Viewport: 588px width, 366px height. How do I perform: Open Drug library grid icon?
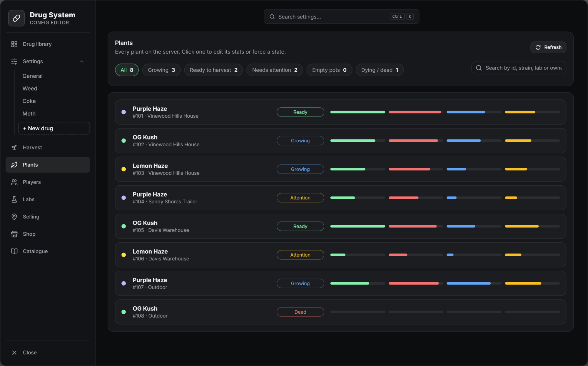[14, 44]
